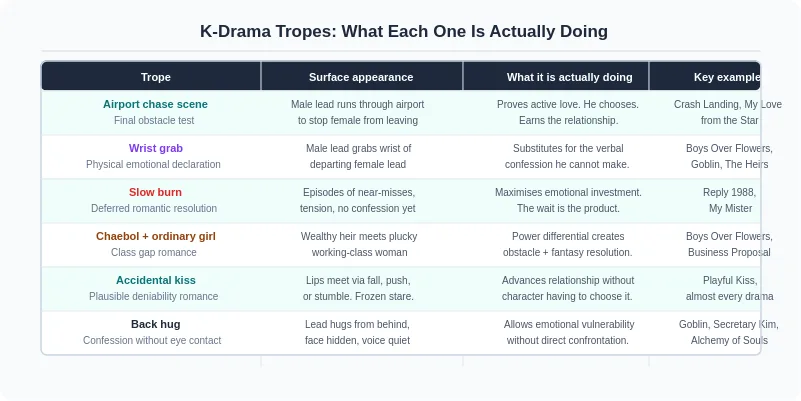Select the Surface appearance column header
This screenshot has height=401, width=801.
[362, 77]
